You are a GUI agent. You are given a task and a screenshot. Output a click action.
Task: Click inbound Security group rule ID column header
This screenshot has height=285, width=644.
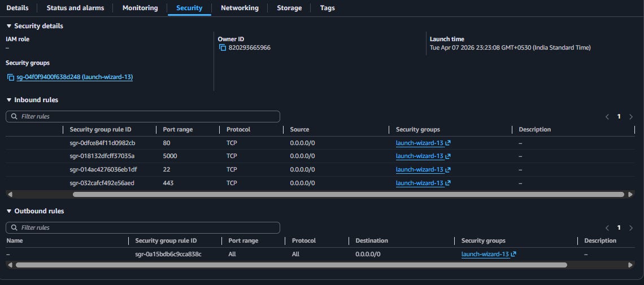[101, 130]
